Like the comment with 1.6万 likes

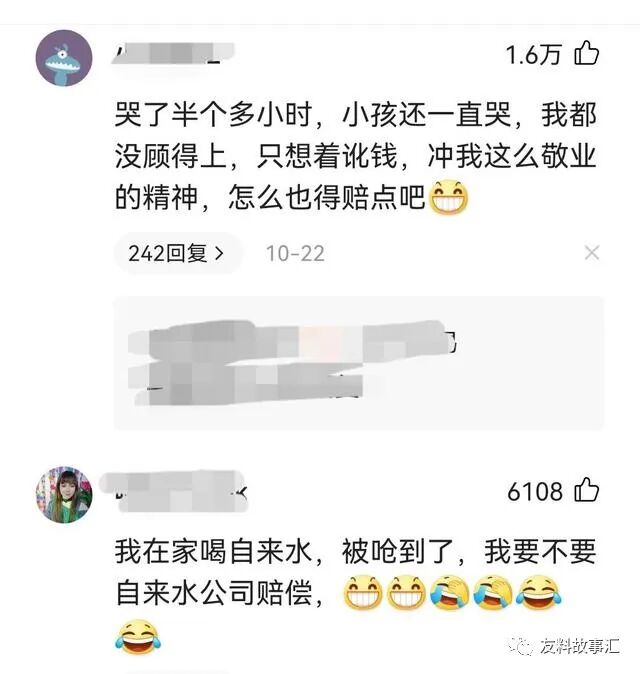[587, 53]
